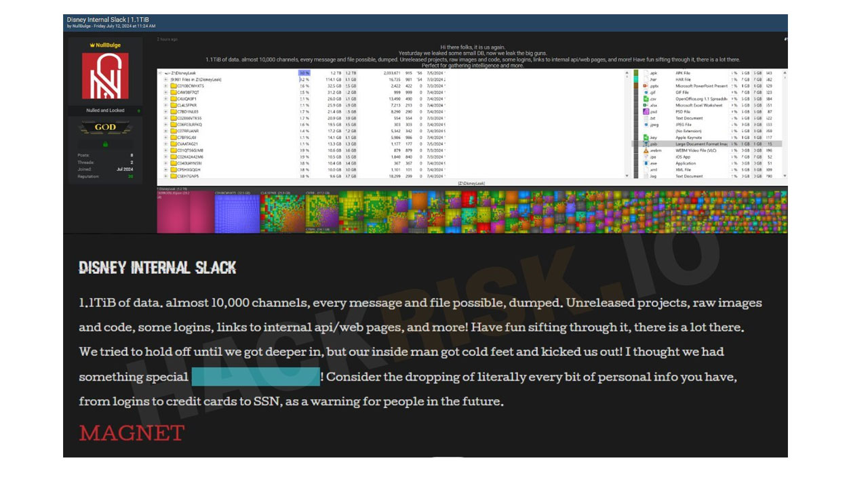Screen dimensions: 868x488
Task: Select the 'Large Document Format' highlighted row
Action: point(708,144)
